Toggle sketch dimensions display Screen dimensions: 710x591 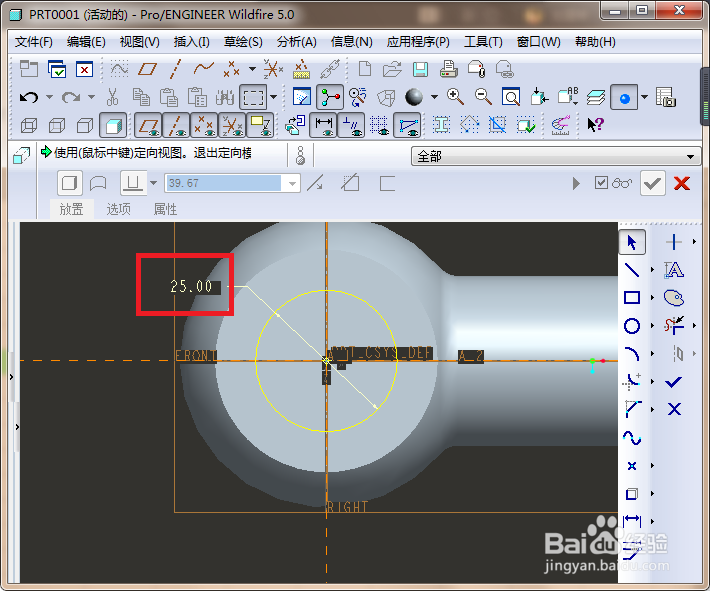click(323, 125)
